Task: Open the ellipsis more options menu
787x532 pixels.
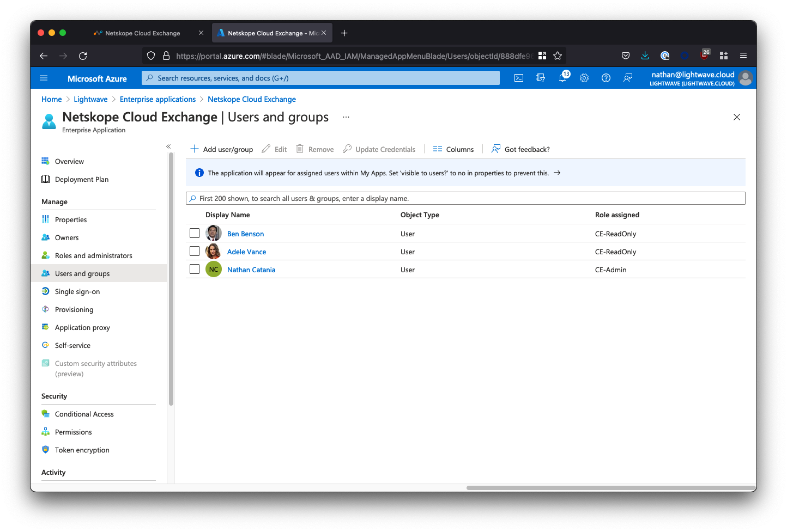Action: tap(346, 117)
